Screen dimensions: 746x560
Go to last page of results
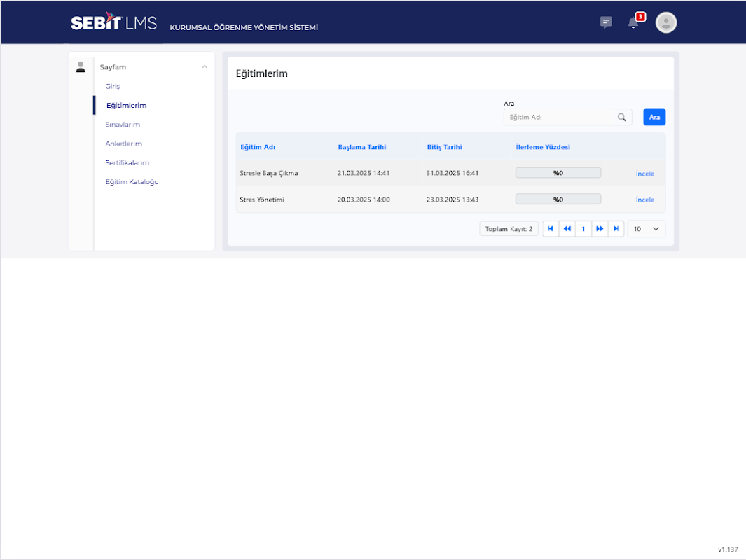(616, 229)
